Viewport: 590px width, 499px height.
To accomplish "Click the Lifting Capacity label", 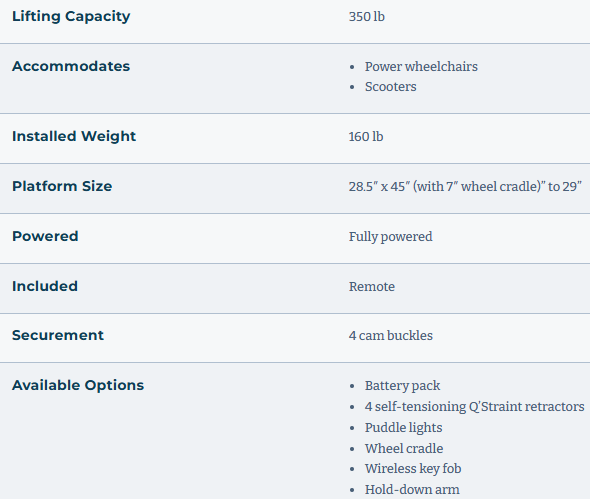I will pos(71,17).
